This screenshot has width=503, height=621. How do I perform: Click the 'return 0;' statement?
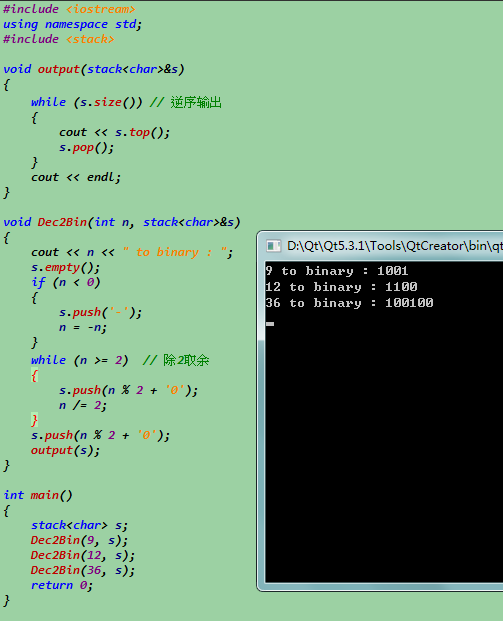click(x=62, y=585)
